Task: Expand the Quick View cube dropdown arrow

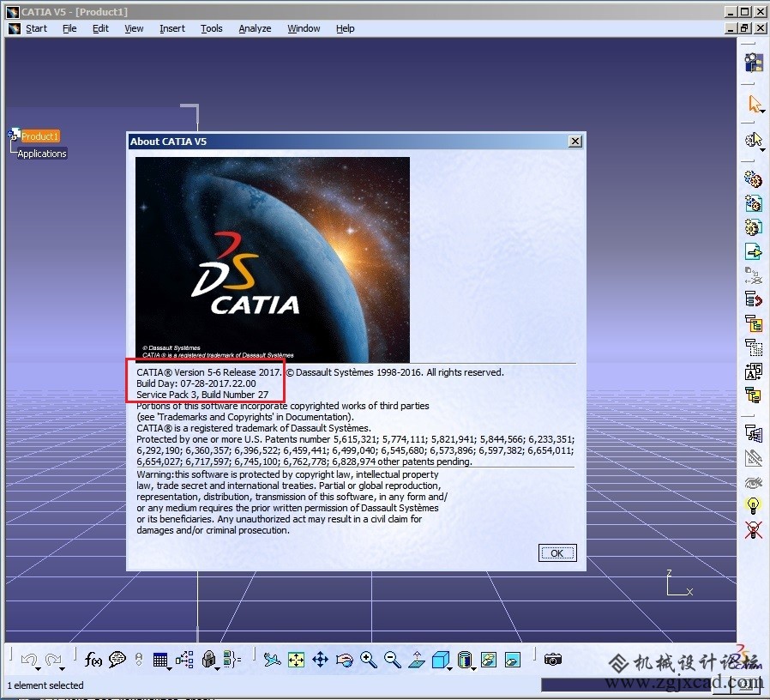Action: [449, 669]
